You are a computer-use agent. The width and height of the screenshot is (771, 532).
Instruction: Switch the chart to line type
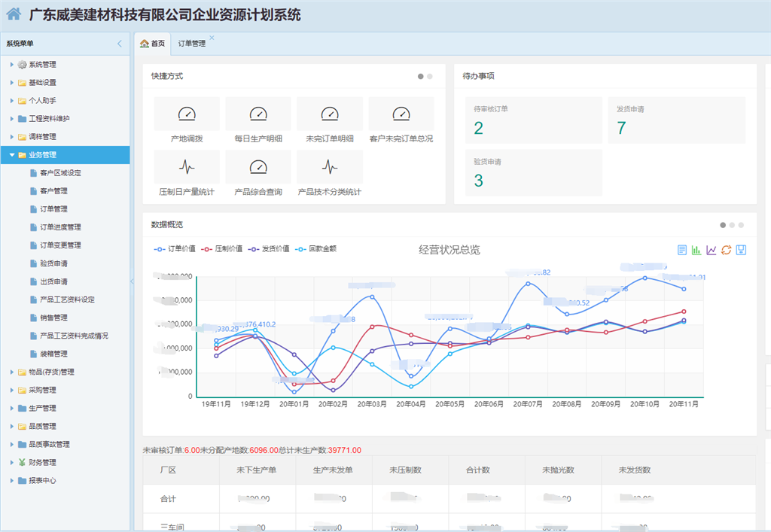(711, 250)
